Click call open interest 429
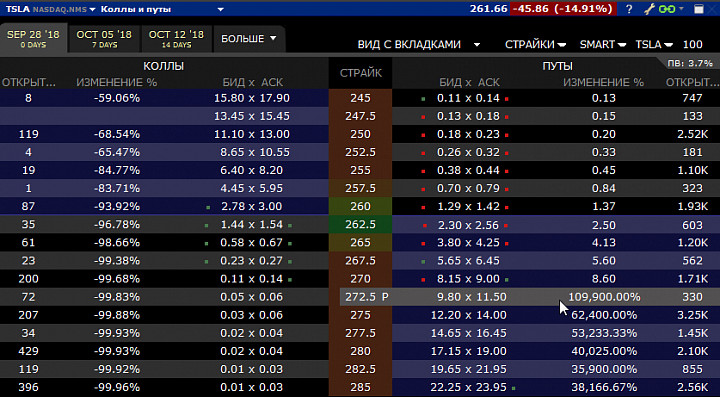This screenshot has height=397, width=720. pos(28,351)
